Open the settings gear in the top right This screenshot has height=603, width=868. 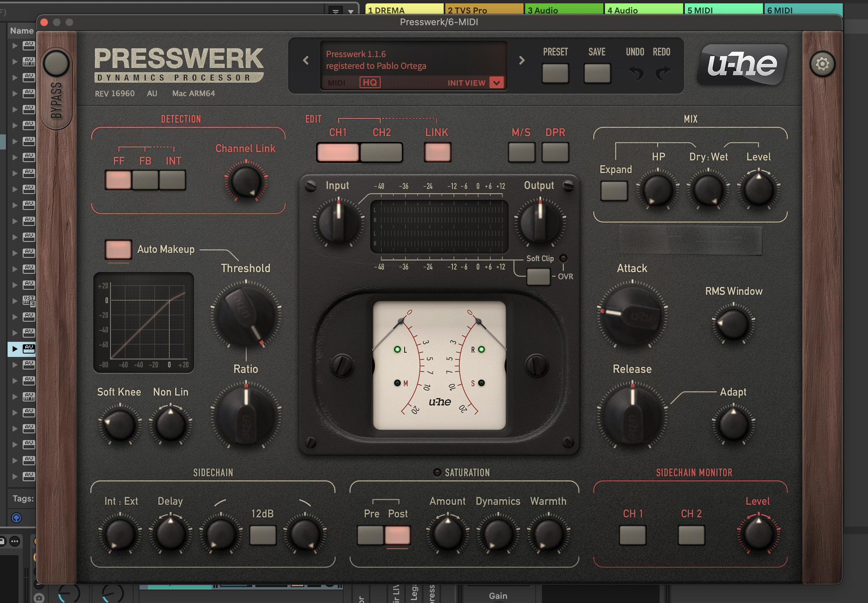point(823,64)
